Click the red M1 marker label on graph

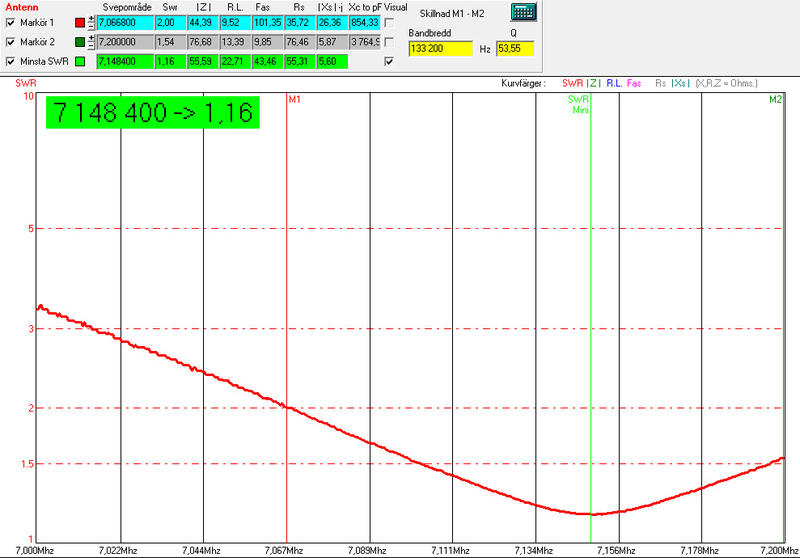[294, 99]
